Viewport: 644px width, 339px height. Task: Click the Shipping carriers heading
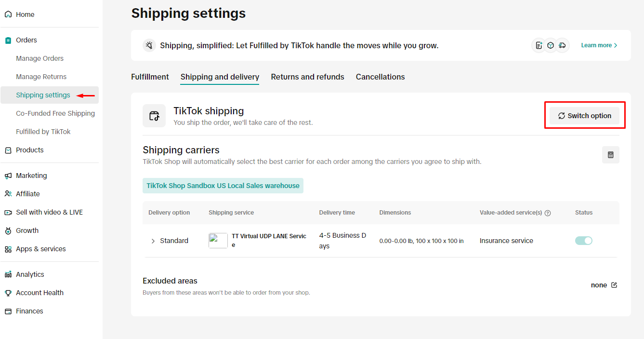click(181, 149)
